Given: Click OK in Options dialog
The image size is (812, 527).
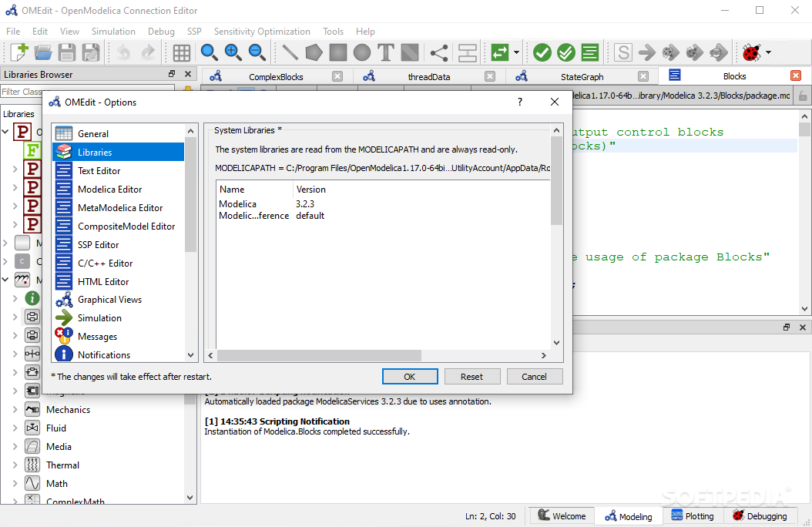Looking at the screenshot, I should [410, 376].
